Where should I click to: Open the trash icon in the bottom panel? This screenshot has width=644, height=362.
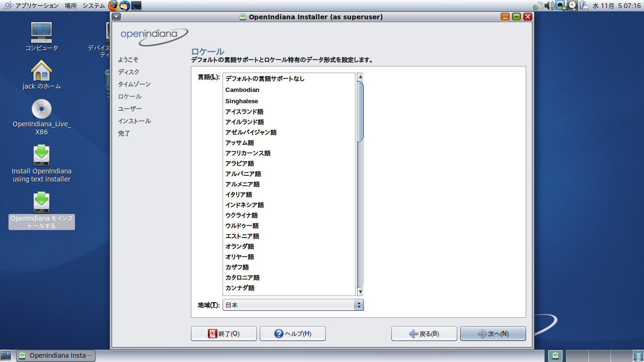[x=638, y=355]
